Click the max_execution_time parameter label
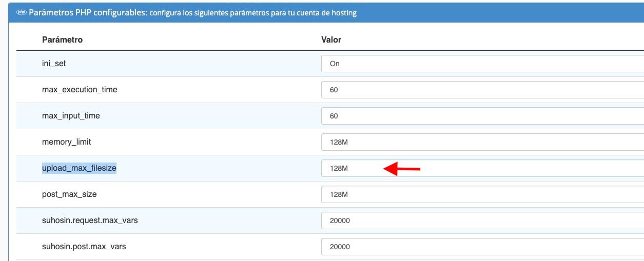The width and height of the screenshot is (644, 261). pos(80,90)
